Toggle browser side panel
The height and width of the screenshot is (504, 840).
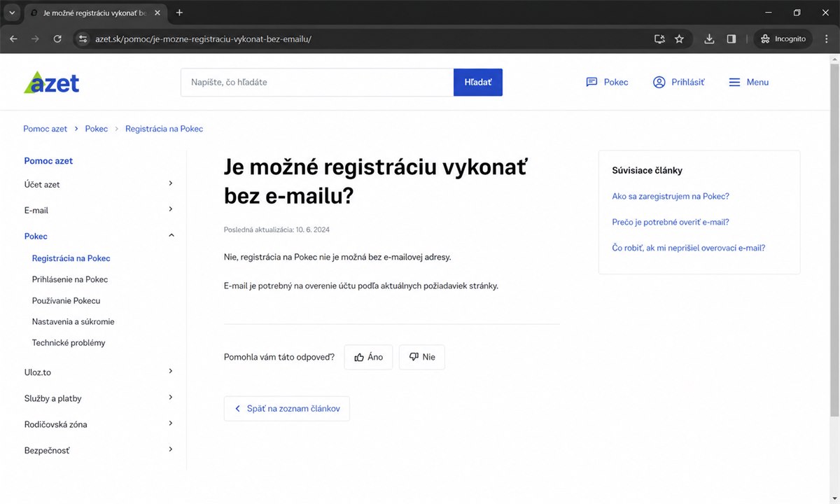pos(731,39)
